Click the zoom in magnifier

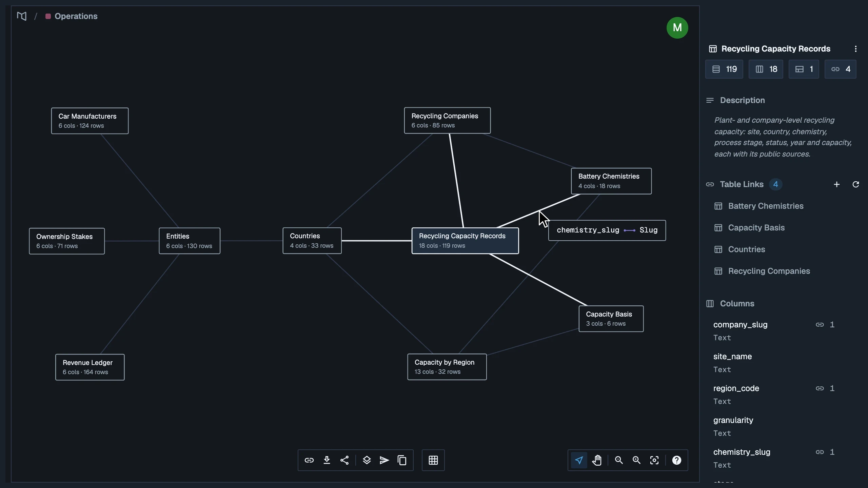click(636, 460)
